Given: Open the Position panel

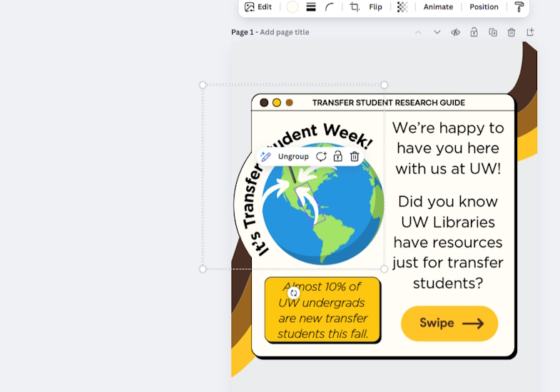Looking at the screenshot, I should tap(484, 7).
